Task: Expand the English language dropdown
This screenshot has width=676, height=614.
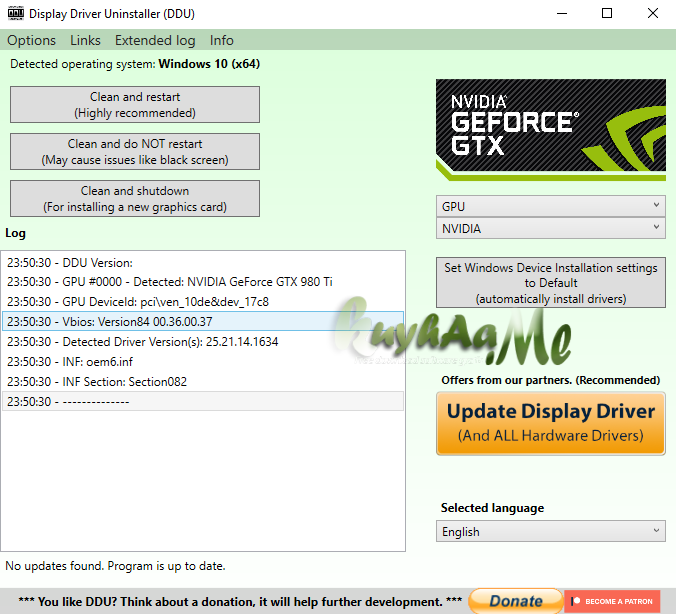Action: pos(551,531)
